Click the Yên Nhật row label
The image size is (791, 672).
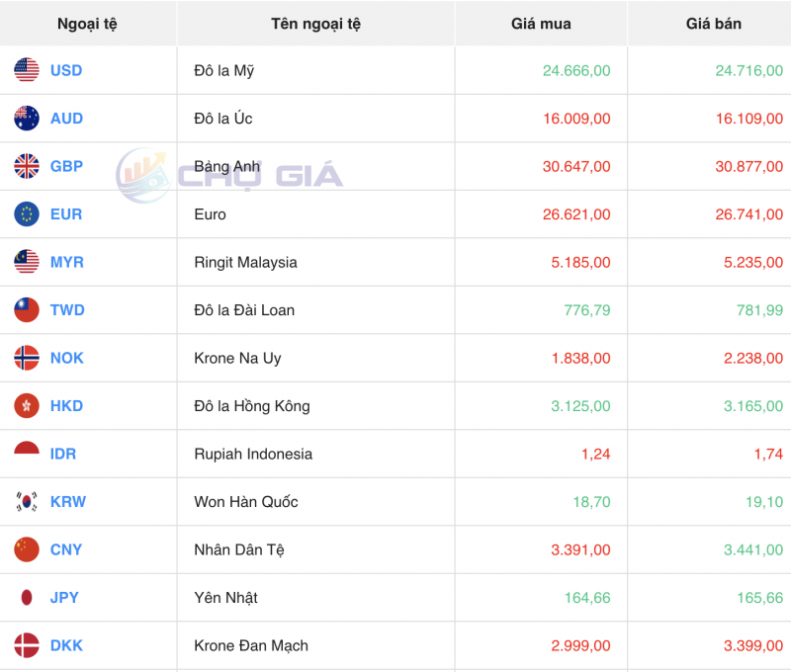(224, 598)
